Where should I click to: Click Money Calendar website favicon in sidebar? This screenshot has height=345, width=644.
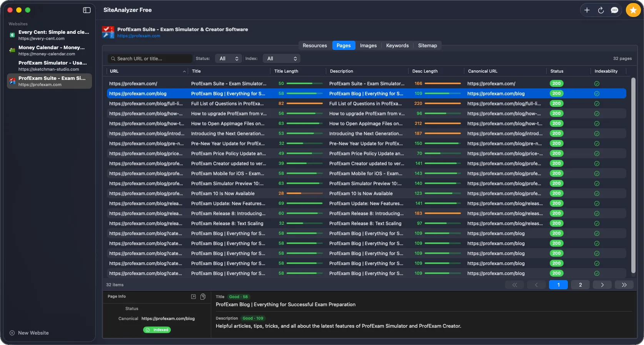(12, 50)
